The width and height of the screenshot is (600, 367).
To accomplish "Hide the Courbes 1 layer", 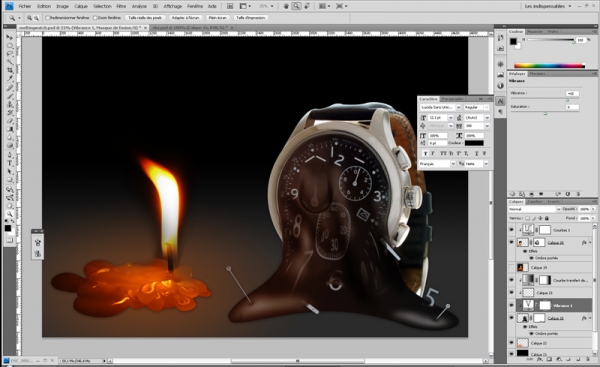I will [x=512, y=230].
